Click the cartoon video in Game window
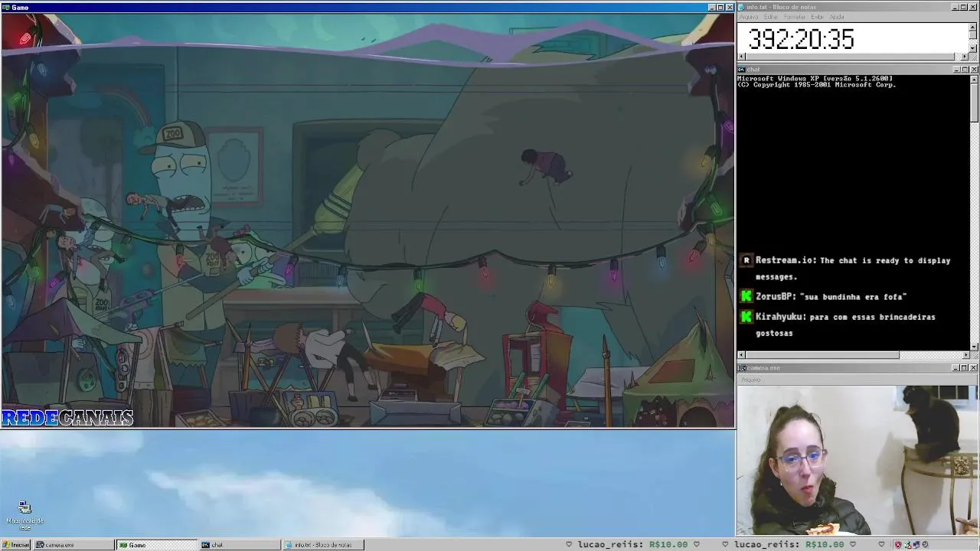 click(367, 220)
